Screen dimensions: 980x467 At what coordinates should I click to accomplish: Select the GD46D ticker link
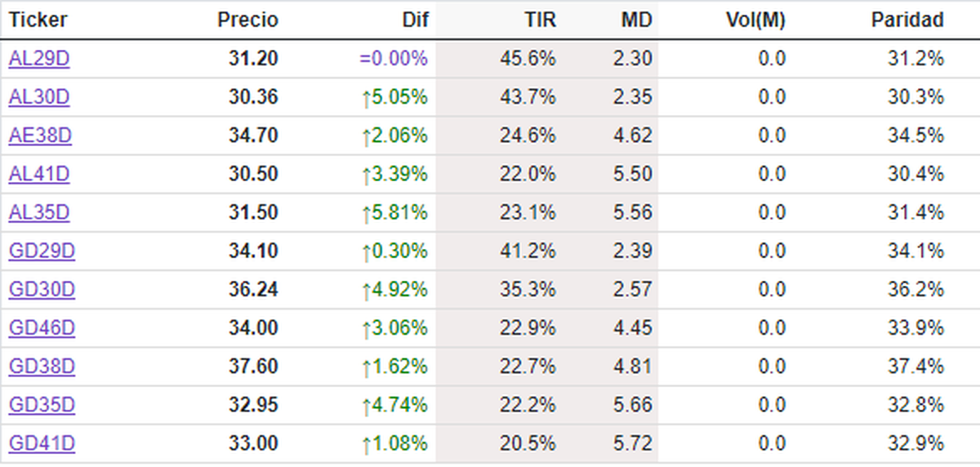pyautogui.click(x=42, y=328)
